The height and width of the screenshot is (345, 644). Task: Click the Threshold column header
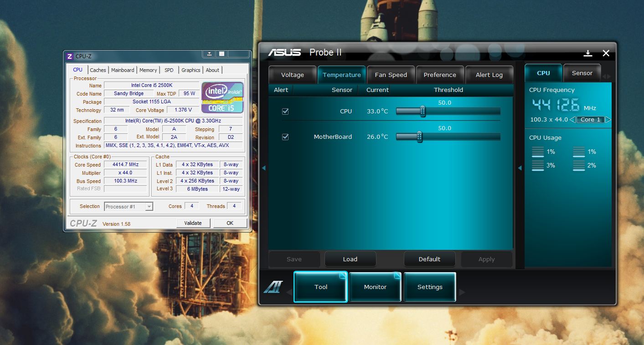click(448, 90)
